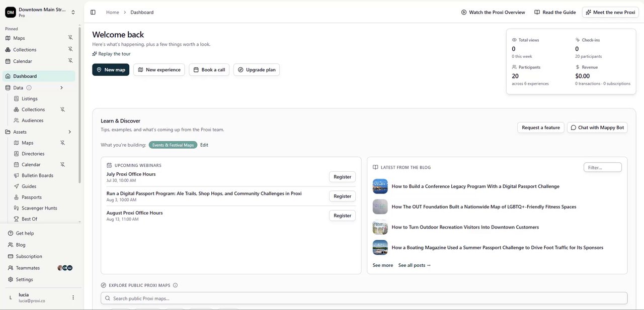Click the Teammates avatar icons
Image resolution: width=644 pixels, height=310 pixels.
pos(65,268)
